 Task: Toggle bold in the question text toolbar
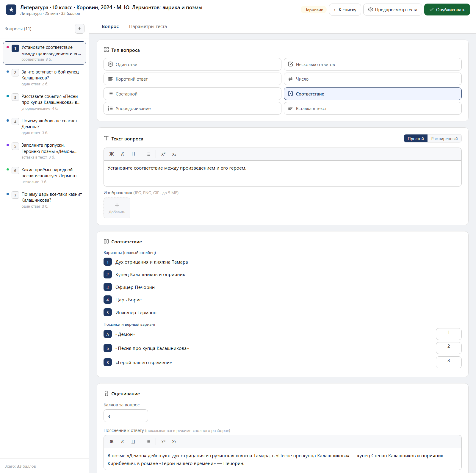(112, 154)
